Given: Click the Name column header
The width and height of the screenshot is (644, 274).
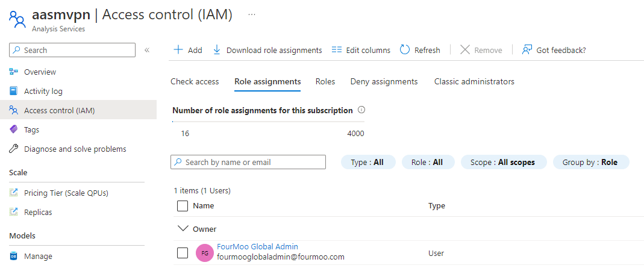Looking at the screenshot, I should click(203, 206).
